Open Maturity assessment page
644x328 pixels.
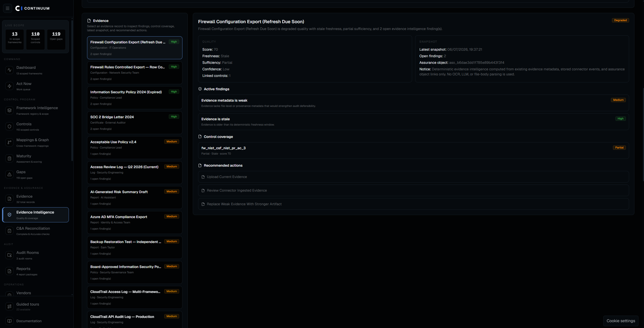(36, 159)
